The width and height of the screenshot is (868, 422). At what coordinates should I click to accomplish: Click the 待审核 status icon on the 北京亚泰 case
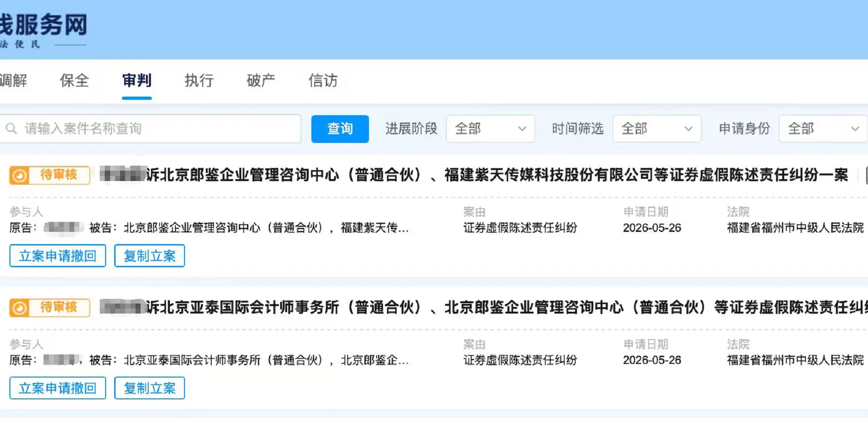point(19,308)
